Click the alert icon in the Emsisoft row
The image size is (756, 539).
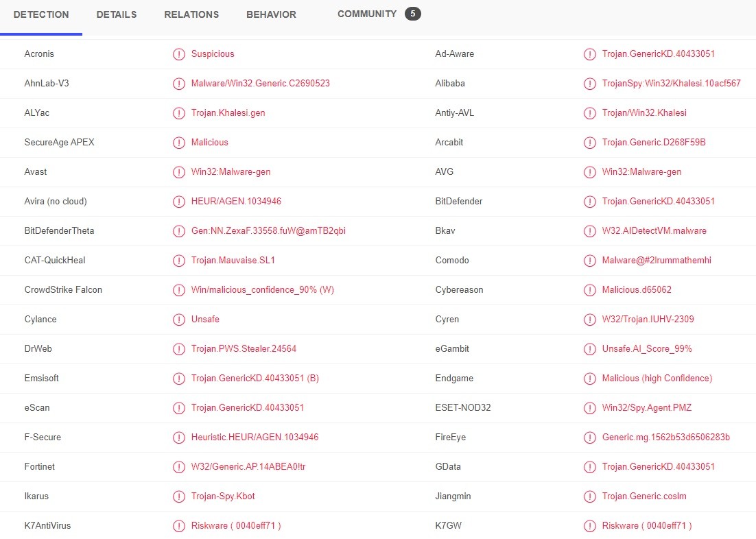179,379
